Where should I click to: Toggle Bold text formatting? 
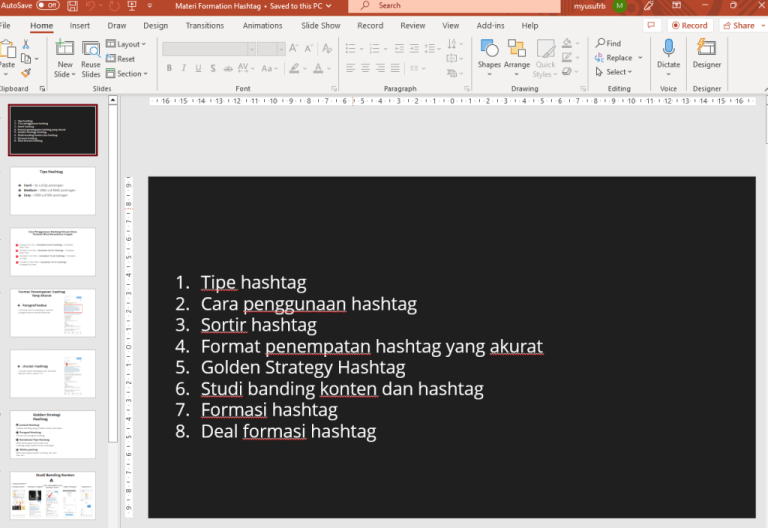[x=170, y=68]
